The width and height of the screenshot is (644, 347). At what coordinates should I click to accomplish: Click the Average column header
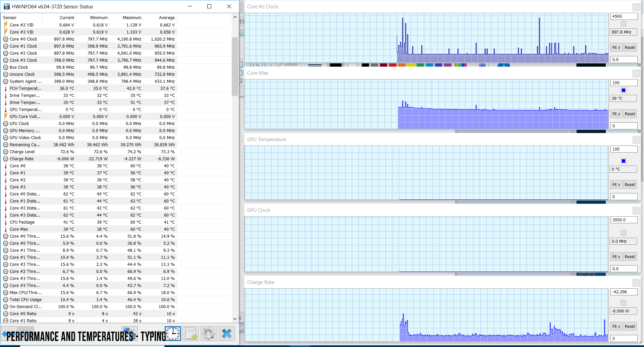(x=160, y=18)
